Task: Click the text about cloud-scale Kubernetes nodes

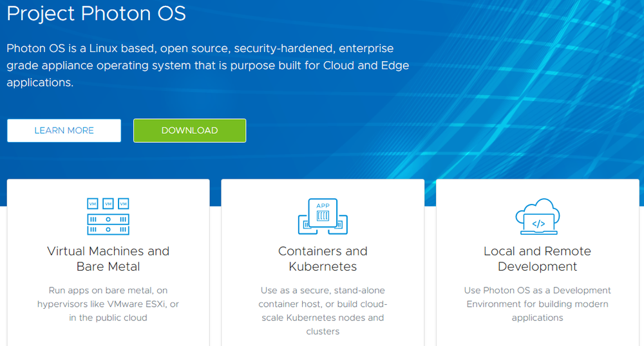Action: [323, 311]
